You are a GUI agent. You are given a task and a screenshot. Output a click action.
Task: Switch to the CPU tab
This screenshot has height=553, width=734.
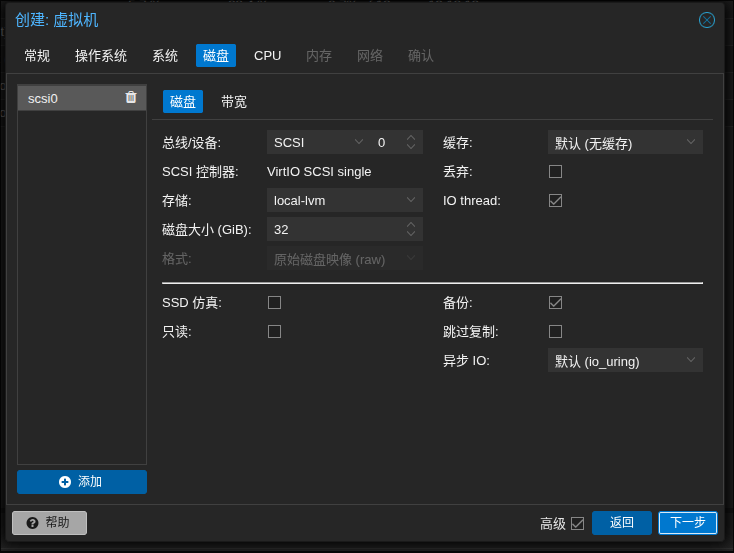click(267, 55)
